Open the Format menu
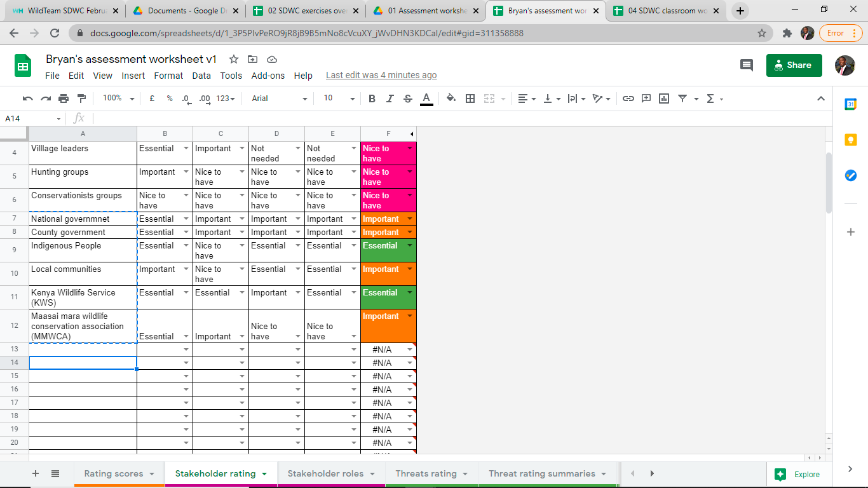Image resolution: width=868 pixels, height=488 pixels. [168, 76]
